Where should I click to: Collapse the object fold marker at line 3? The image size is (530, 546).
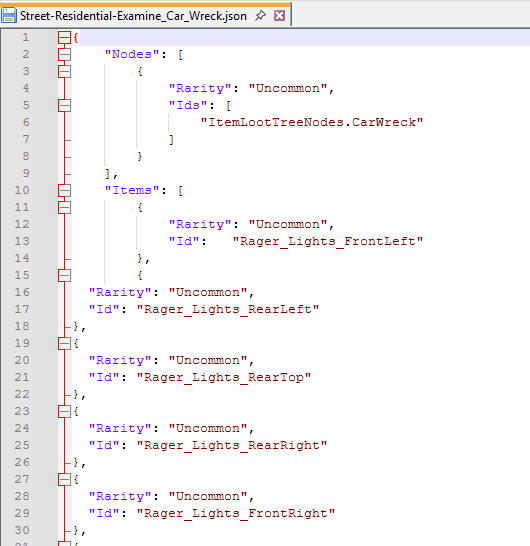coord(64,71)
